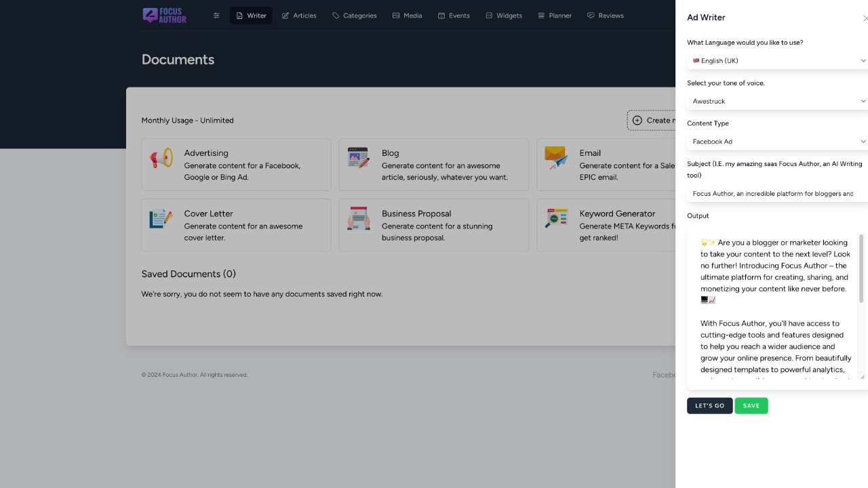Open the Categories menu item
868x488 pixels.
coord(354,16)
